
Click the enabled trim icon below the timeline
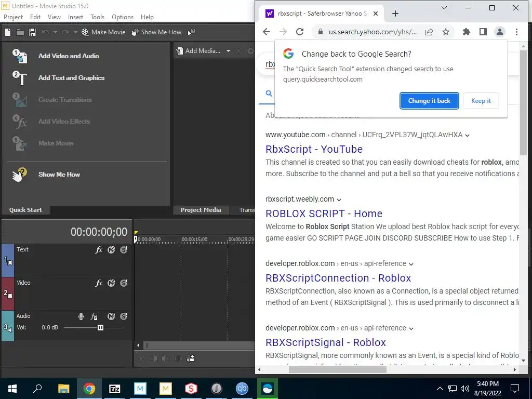coord(191,358)
